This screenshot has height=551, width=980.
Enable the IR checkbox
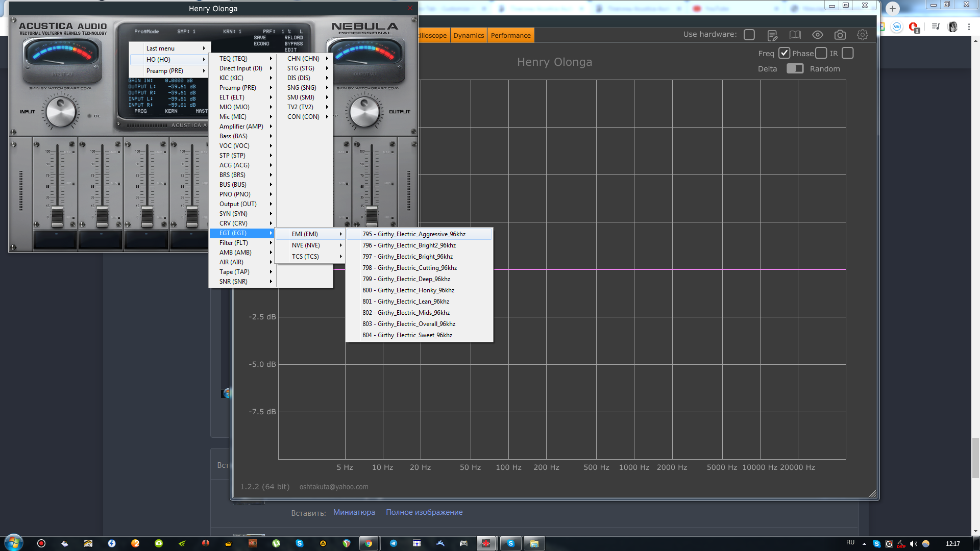(847, 53)
